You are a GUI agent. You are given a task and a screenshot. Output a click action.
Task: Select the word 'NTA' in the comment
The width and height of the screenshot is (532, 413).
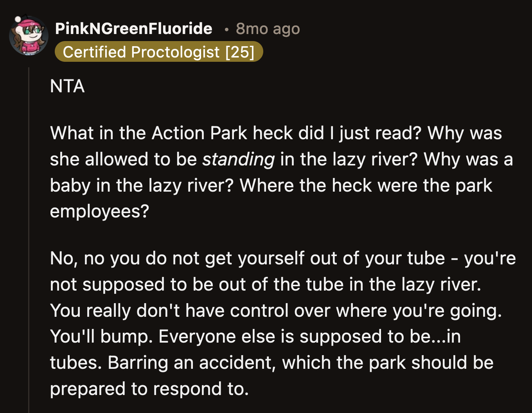pyautogui.click(x=67, y=86)
